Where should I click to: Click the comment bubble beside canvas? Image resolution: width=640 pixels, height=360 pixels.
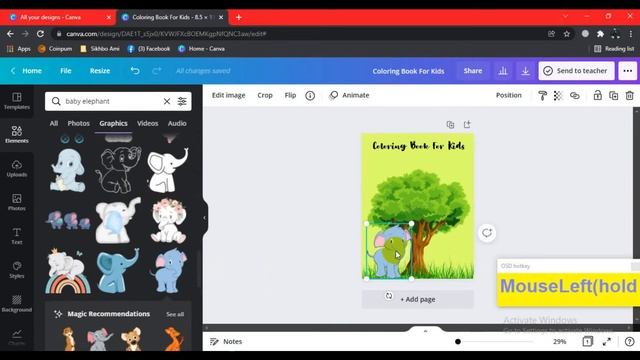coord(487,233)
